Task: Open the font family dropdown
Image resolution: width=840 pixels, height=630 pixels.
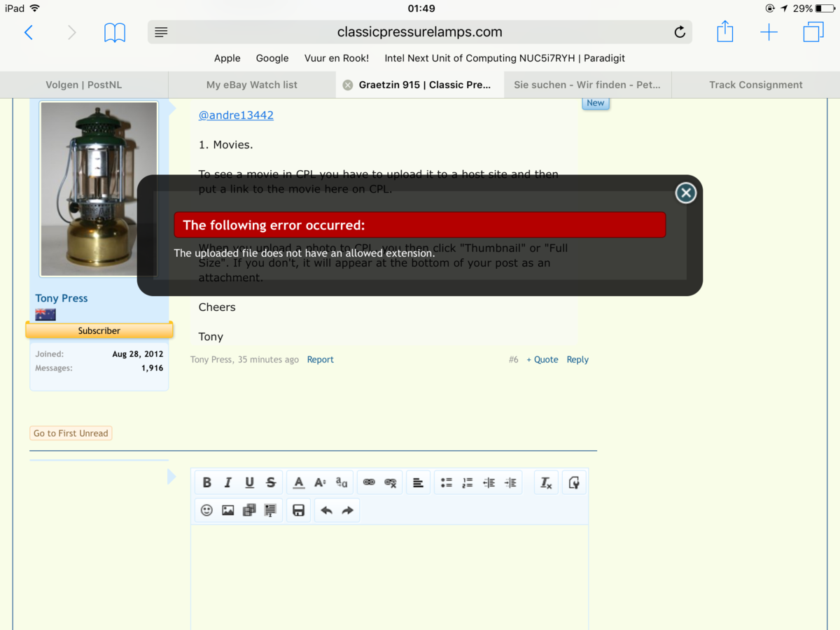Action: tap(342, 482)
